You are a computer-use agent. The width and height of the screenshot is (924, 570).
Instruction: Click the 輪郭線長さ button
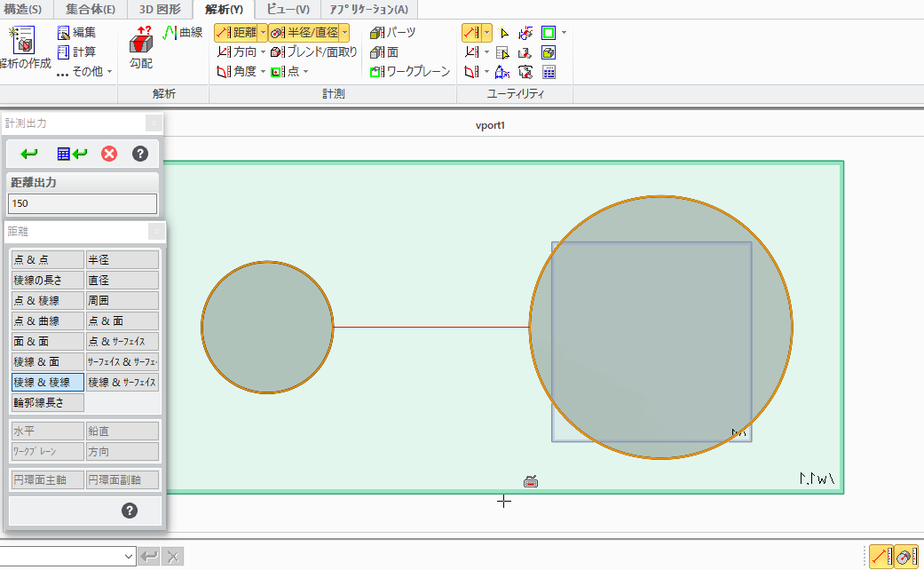(x=46, y=402)
